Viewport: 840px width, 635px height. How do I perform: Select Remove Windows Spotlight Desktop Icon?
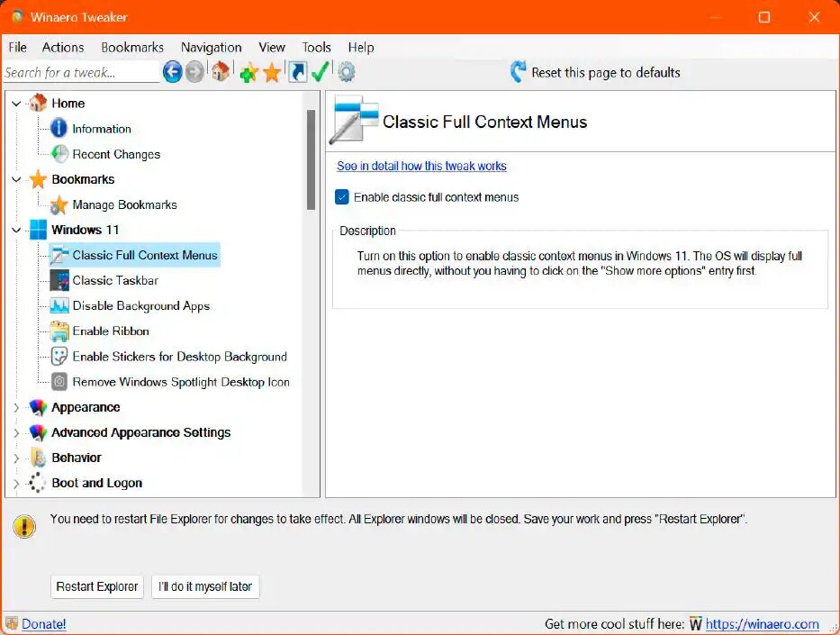pyautogui.click(x=181, y=382)
